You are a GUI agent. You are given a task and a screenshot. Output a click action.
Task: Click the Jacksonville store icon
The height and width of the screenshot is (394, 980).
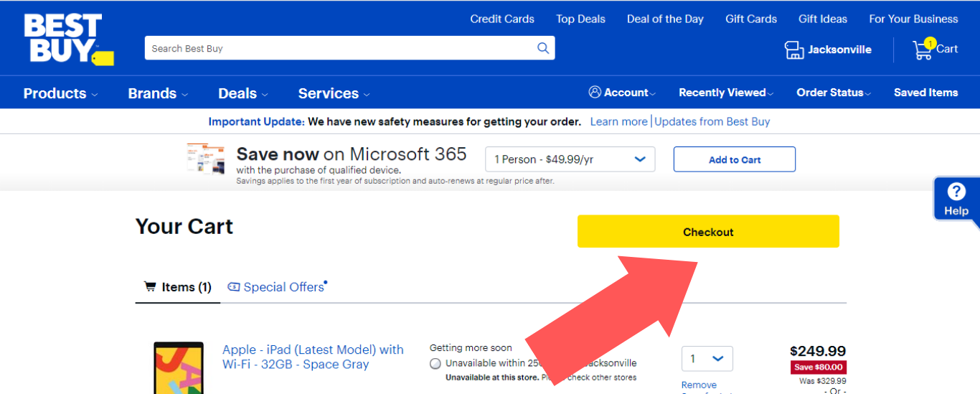pyautogui.click(x=794, y=50)
